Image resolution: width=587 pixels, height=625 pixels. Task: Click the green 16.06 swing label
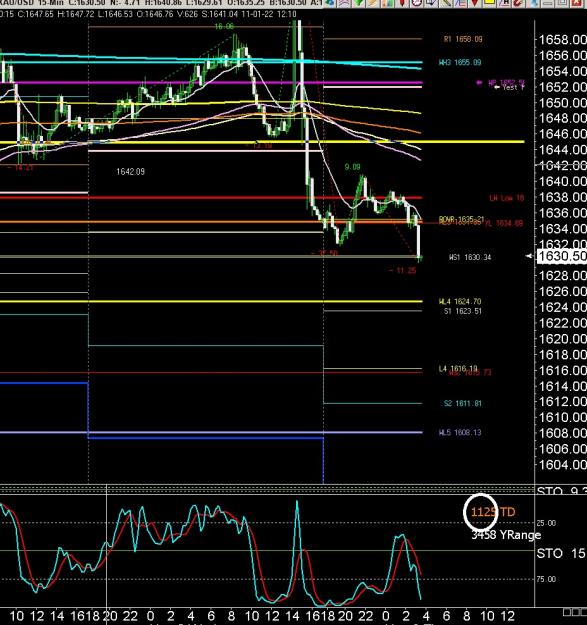tap(224, 26)
